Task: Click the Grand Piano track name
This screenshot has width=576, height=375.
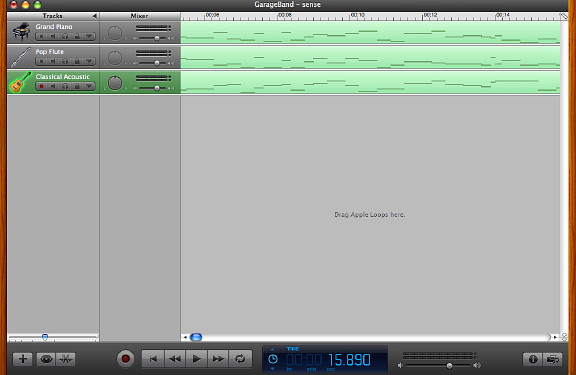Action: [x=54, y=27]
